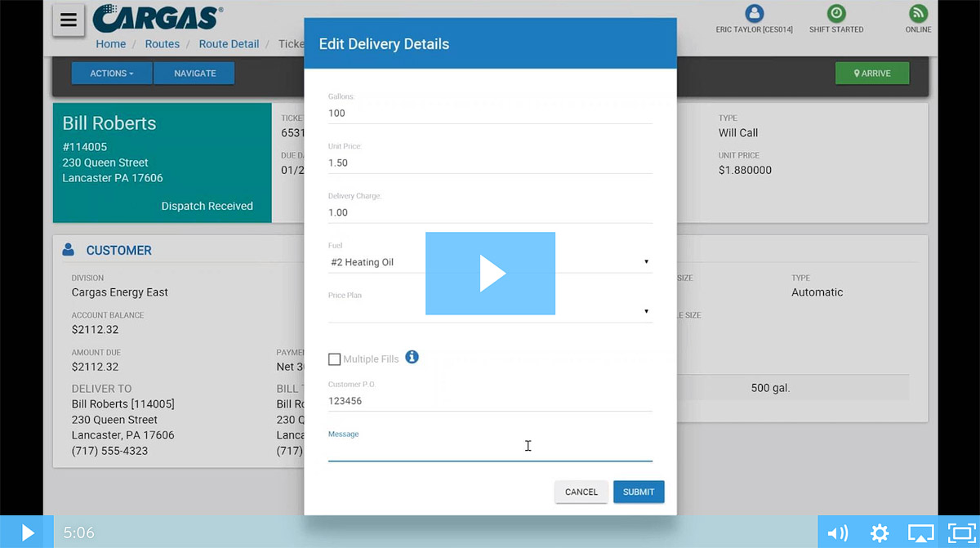Click the Online signal status icon
Image resolution: width=980 pixels, height=548 pixels.
pos(918,13)
